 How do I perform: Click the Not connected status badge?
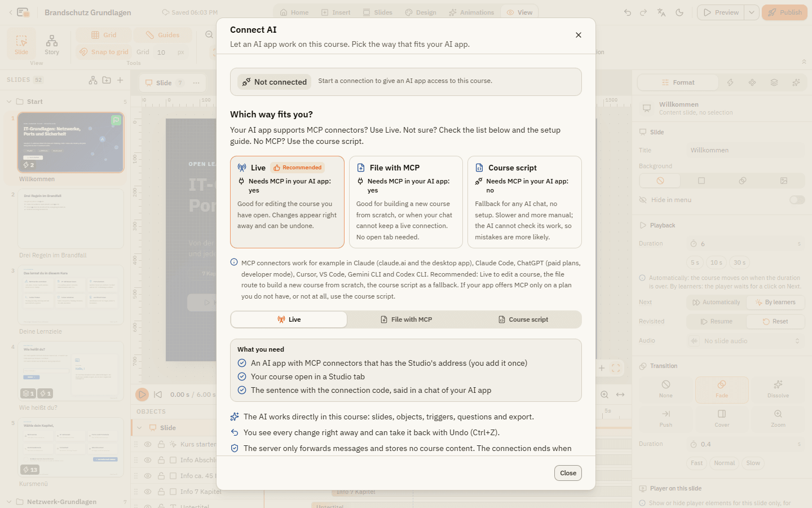coord(275,82)
